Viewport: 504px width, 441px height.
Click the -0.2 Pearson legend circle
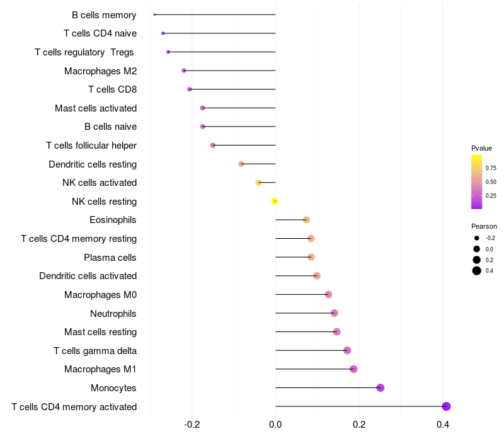click(x=477, y=238)
